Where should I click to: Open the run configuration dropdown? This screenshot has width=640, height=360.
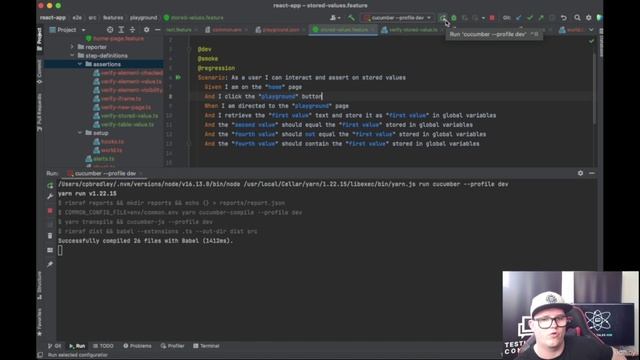397,18
